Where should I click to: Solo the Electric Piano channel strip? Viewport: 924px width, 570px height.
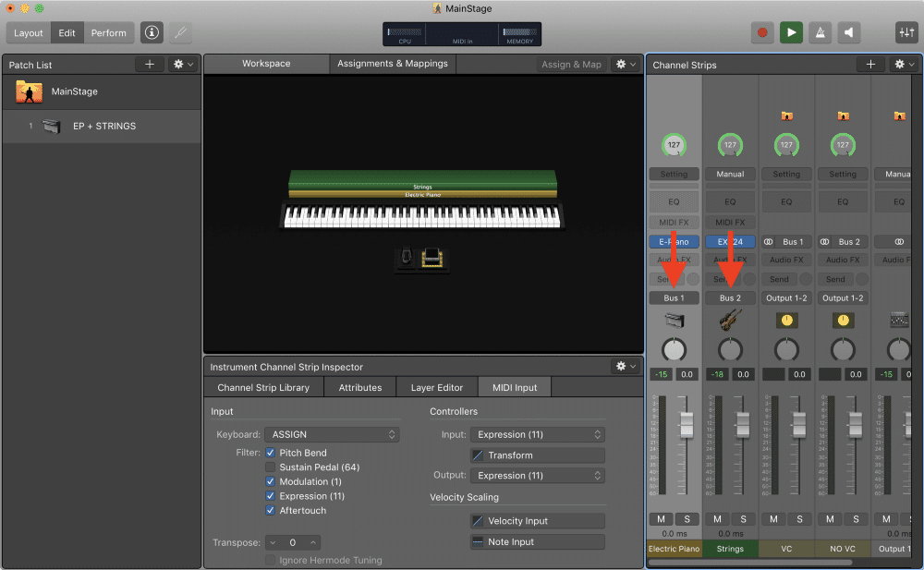pos(687,518)
